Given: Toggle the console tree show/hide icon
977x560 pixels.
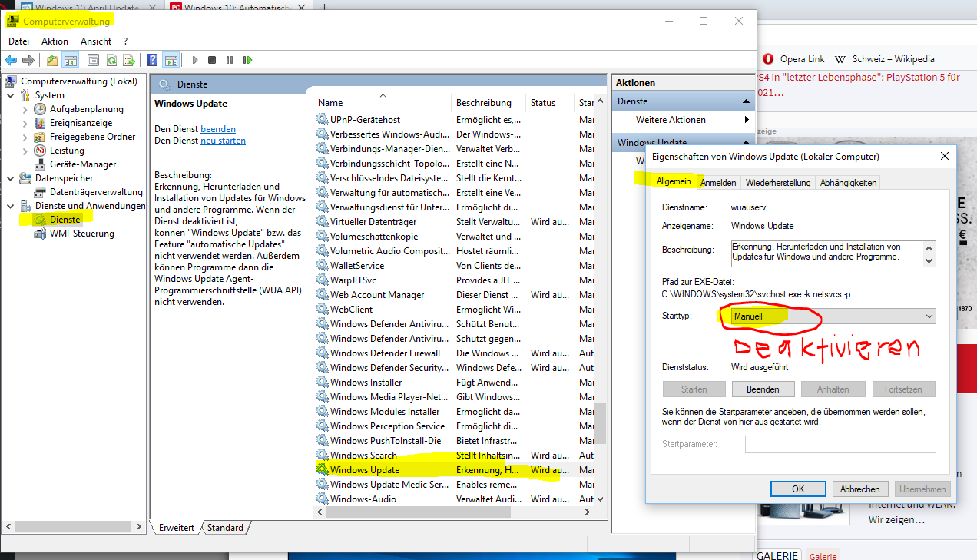Looking at the screenshot, I should 70,60.
